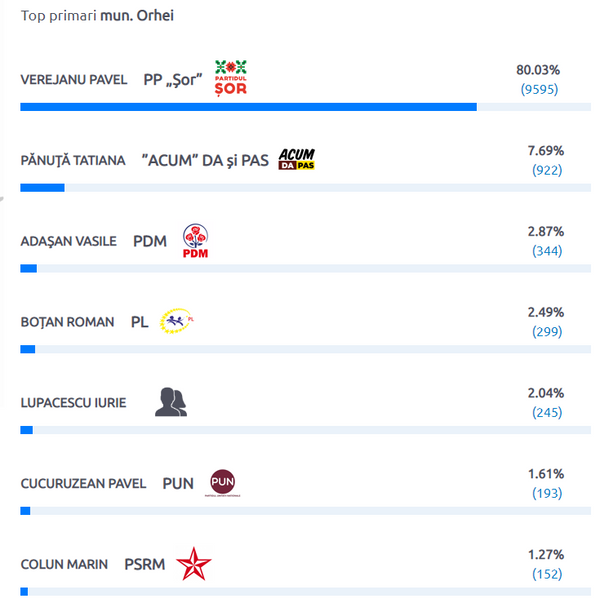The width and height of the screenshot is (600, 612).
Task: Click the ACUM DA PAS logo
Action: coord(296,159)
